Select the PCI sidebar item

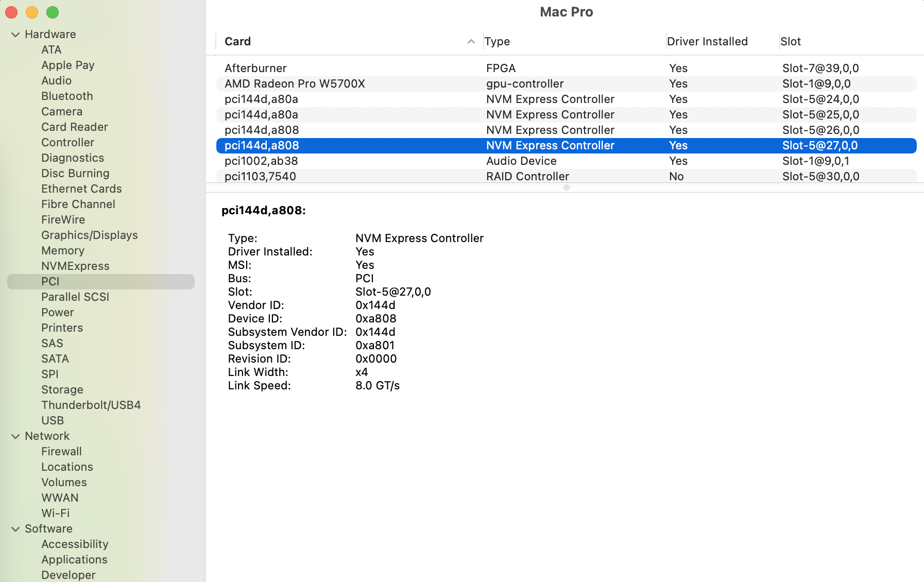tap(101, 282)
